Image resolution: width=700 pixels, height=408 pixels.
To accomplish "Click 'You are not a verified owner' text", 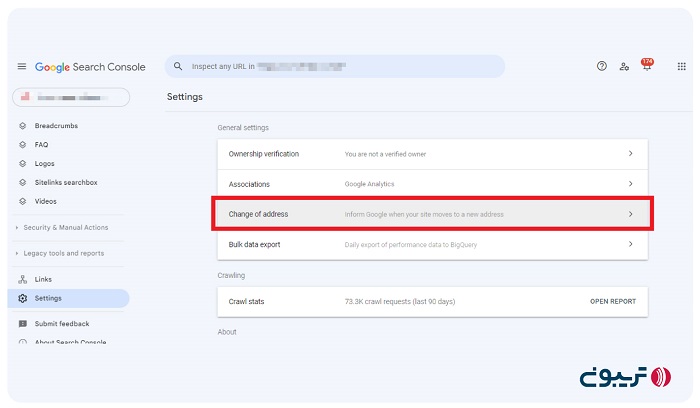I will (x=385, y=154).
